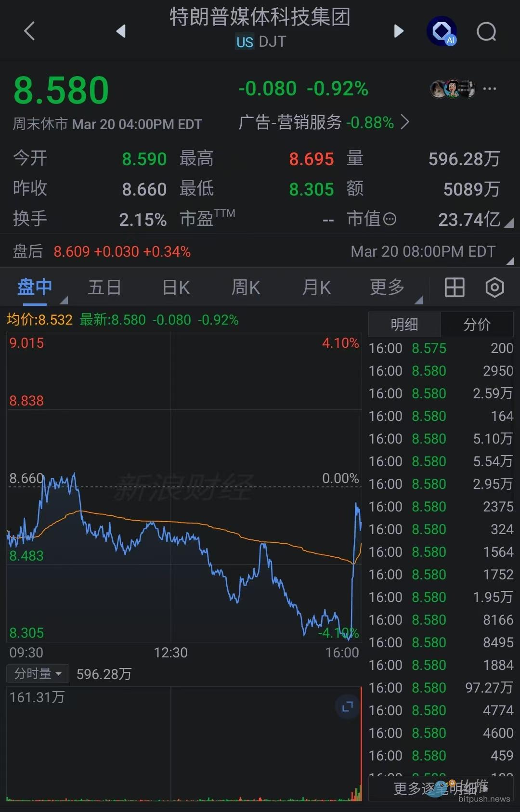Select the 五日 chart tab

104,288
